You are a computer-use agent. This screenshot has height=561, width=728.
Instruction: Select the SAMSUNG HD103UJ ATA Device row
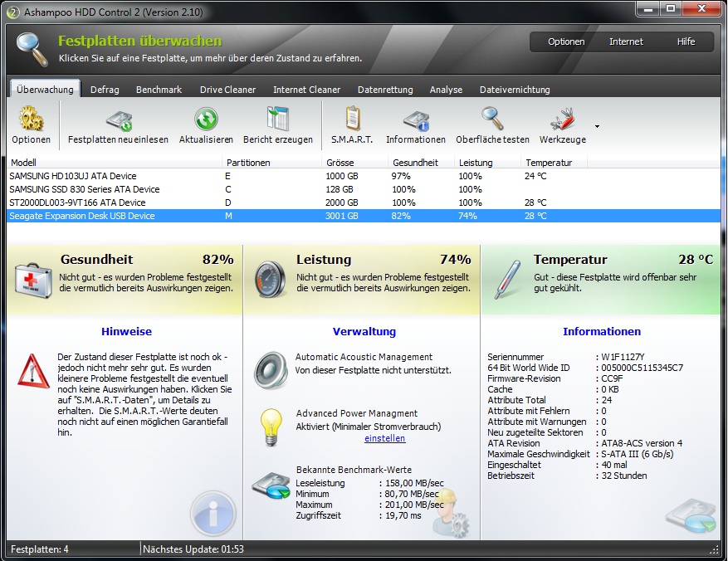tap(364, 176)
